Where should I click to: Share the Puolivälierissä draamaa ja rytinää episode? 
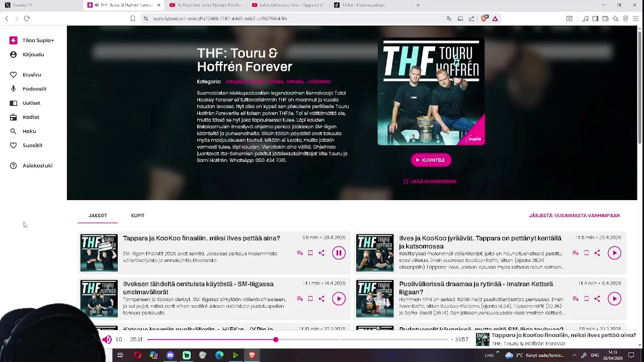[x=597, y=299]
